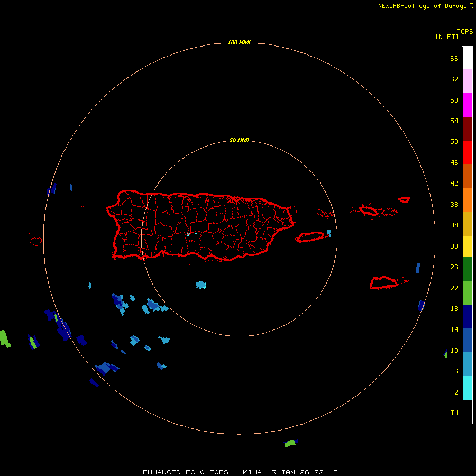Click the 18 legend value
This screenshot has height=476, width=476.
click(x=454, y=309)
